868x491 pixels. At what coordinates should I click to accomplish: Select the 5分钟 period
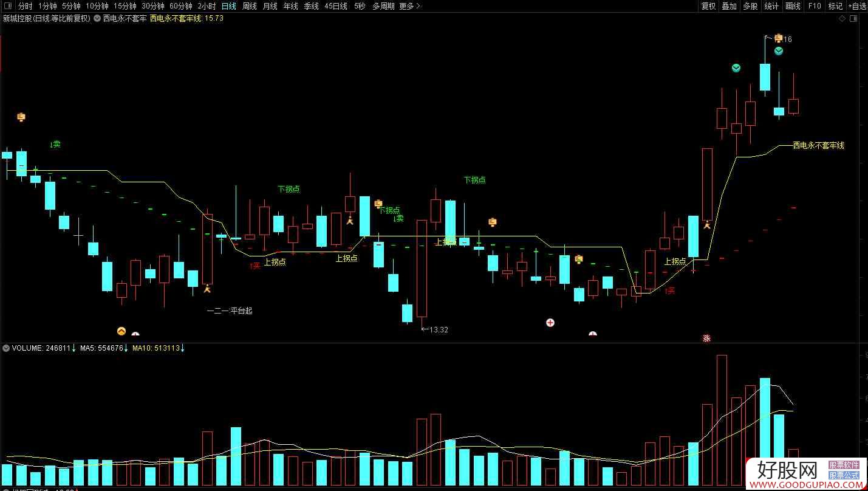pos(71,6)
